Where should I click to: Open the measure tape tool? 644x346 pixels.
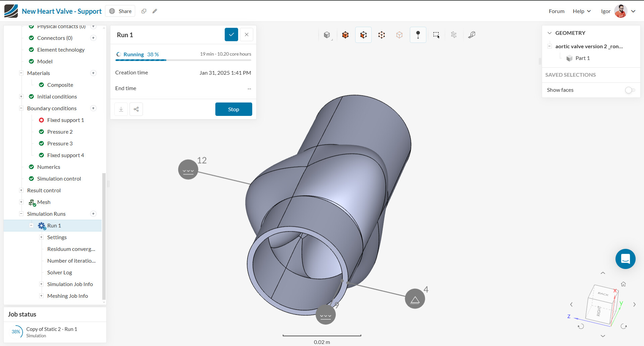point(472,35)
